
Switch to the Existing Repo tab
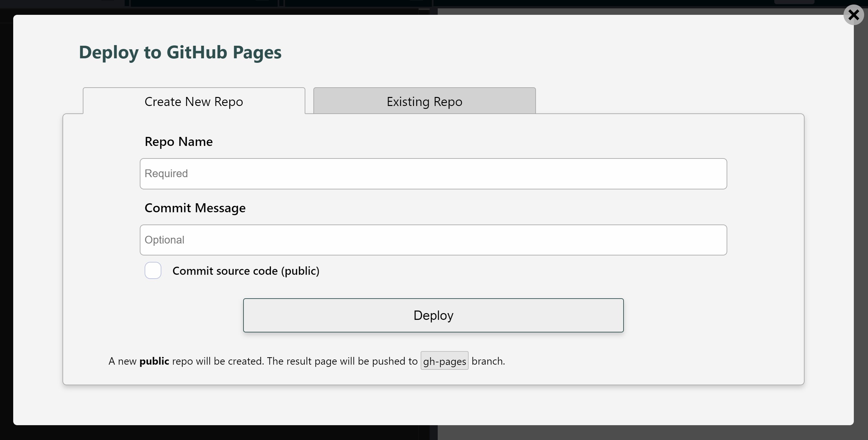(x=424, y=101)
